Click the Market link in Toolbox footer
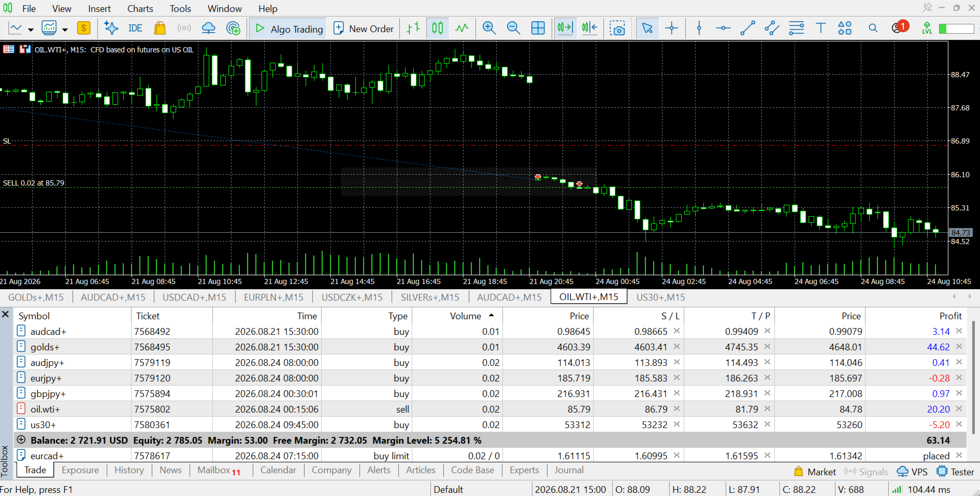 pos(815,472)
